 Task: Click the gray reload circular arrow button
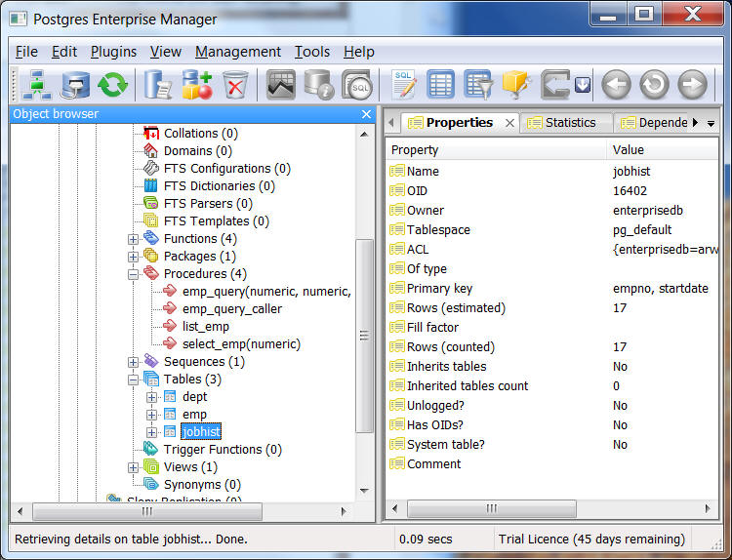click(x=654, y=85)
